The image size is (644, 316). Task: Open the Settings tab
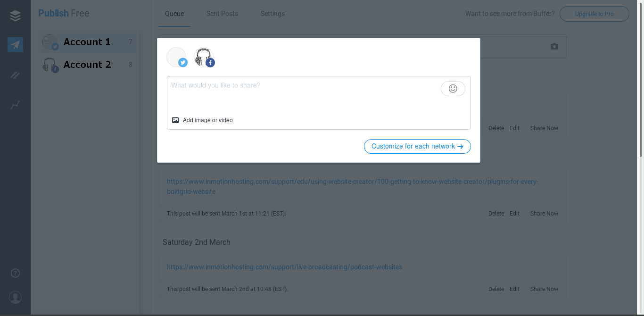pyautogui.click(x=272, y=14)
